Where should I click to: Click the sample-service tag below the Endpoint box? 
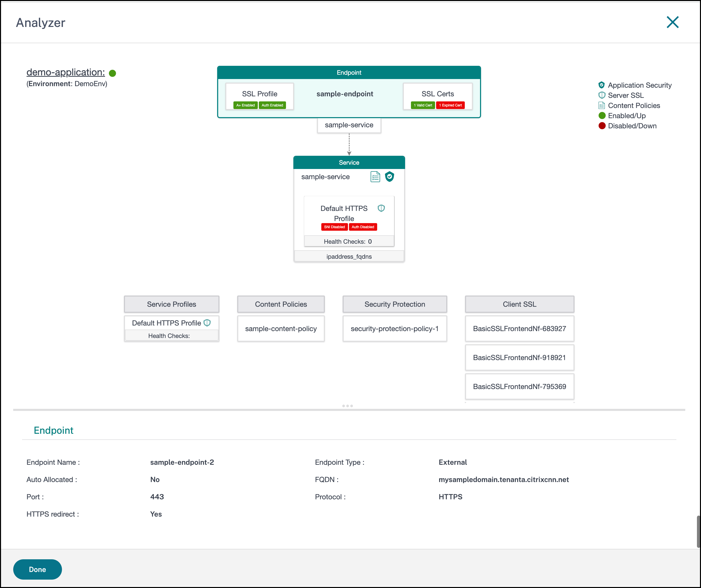(349, 125)
